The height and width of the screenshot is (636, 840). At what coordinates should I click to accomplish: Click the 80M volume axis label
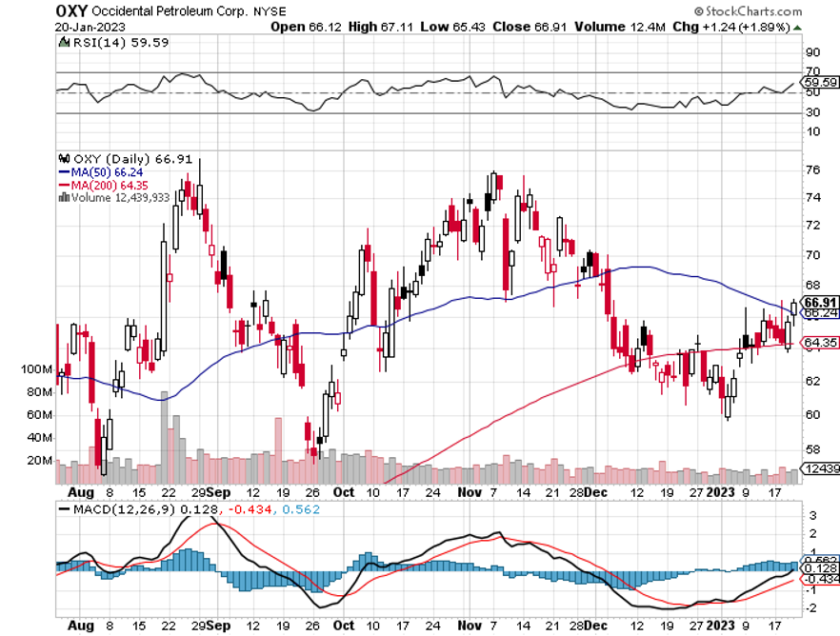coord(39,392)
